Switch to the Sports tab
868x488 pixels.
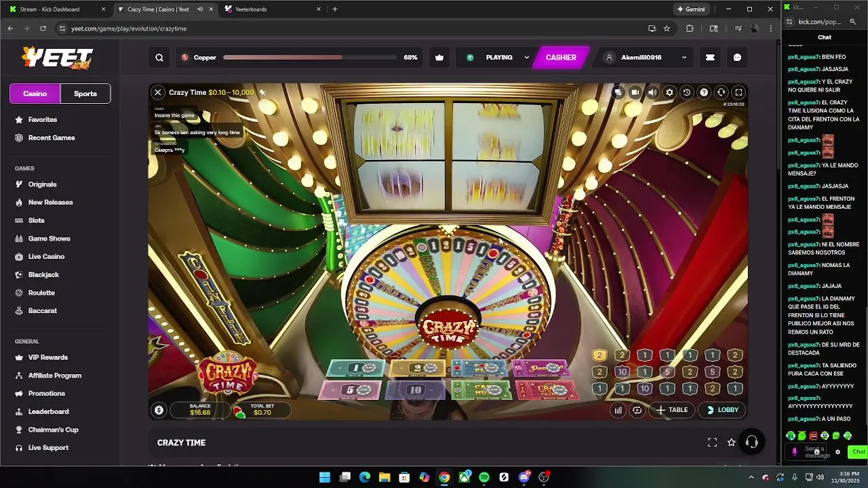(85, 94)
